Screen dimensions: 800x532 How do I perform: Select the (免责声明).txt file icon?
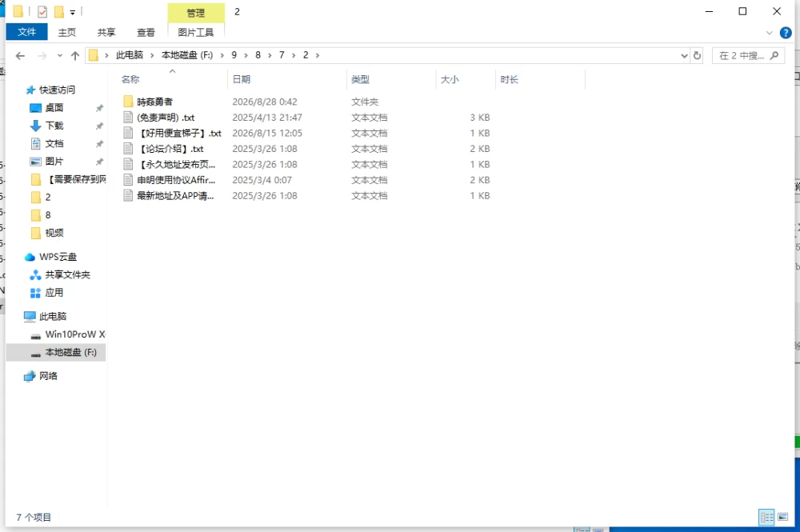[x=128, y=118]
